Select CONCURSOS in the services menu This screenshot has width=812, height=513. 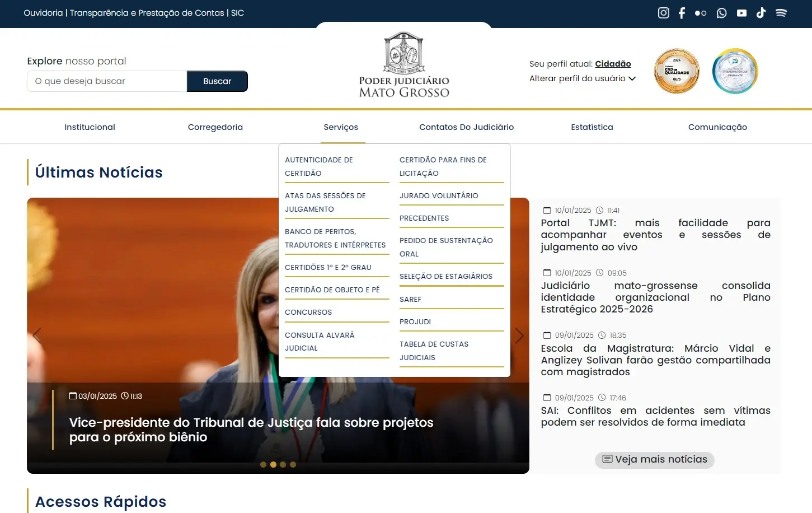pyautogui.click(x=308, y=312)
